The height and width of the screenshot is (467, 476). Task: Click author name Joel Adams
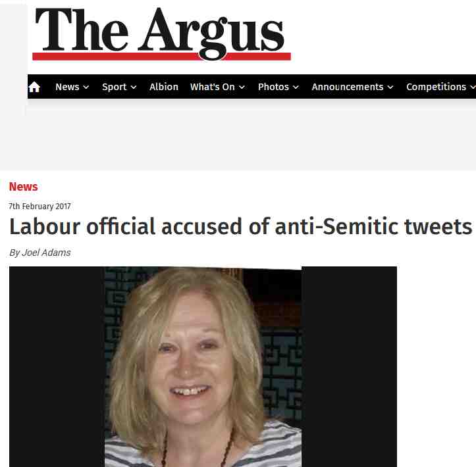click(46, 253)
